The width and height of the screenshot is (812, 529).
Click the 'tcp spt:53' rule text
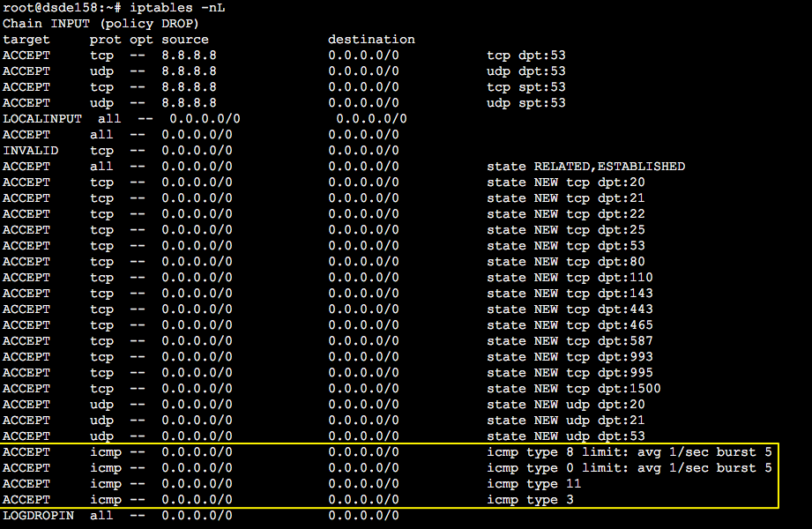pyautogui.click(x=526, y=87)
